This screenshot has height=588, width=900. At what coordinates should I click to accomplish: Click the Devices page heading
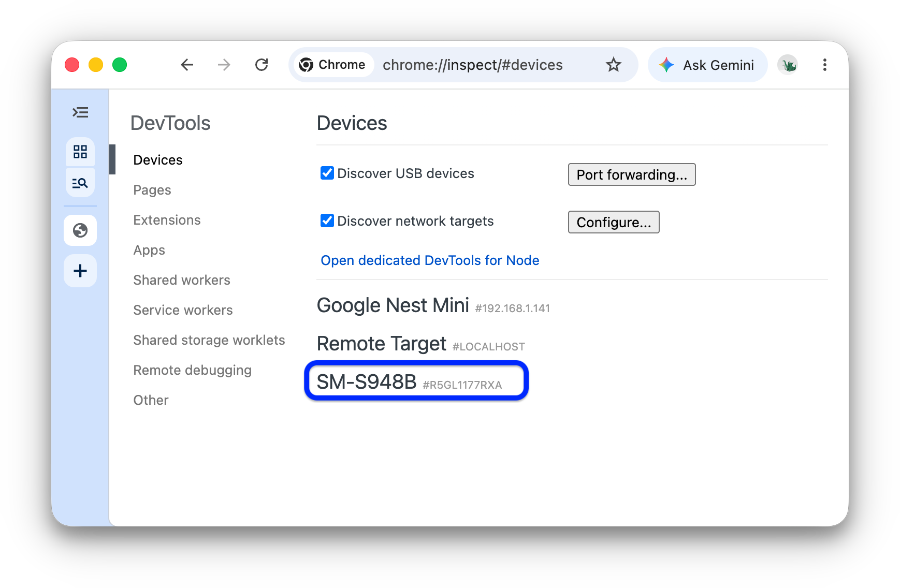coord(352,123)
